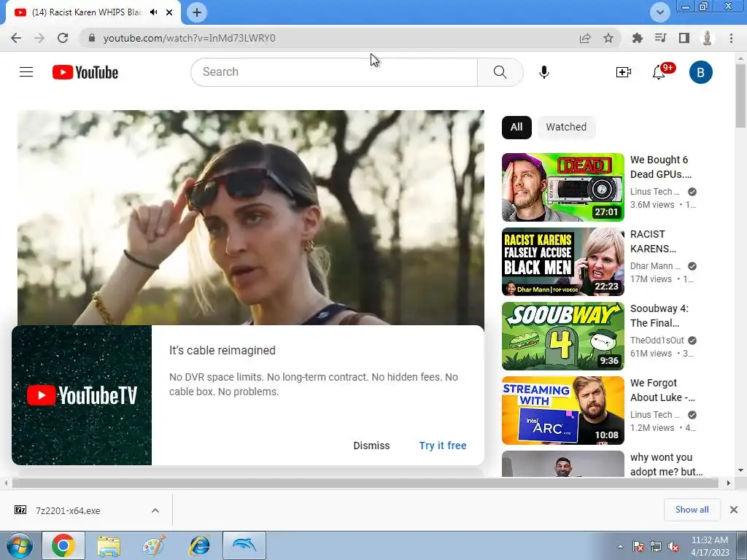Click horizontal scrollbar right arrow
Screen dimensions: 747x560
point(728,483)
